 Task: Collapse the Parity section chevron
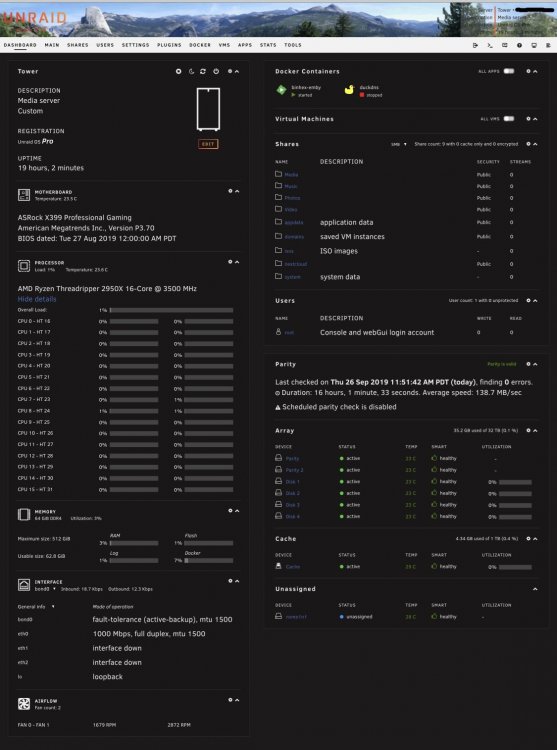pyautogui.click(x=535, y=364)
